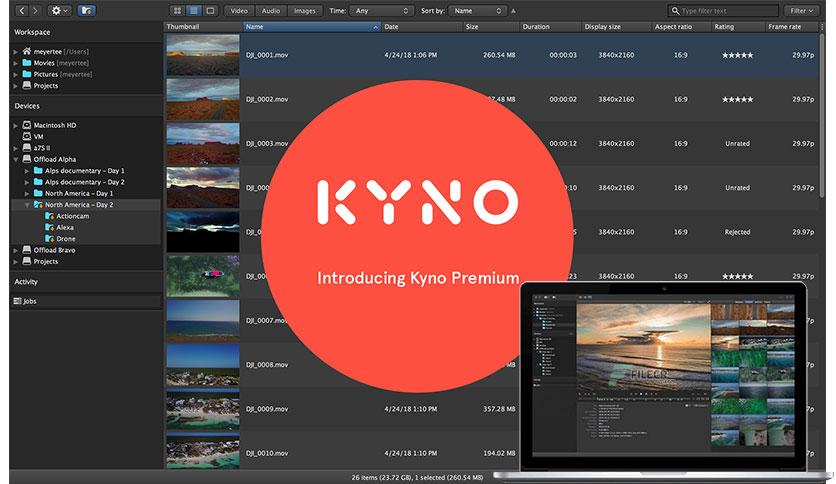Toggle the Audio media filter
The image size is (836, 484).
tap(271, 11)
